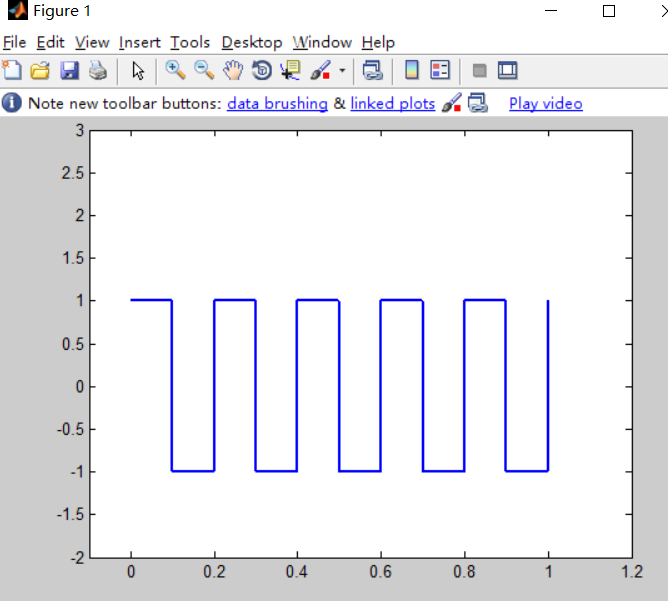Viewport: 668px width, 601px height.
Task: Click the y-axis label '1.5'
Action: (x=73, y=258)
